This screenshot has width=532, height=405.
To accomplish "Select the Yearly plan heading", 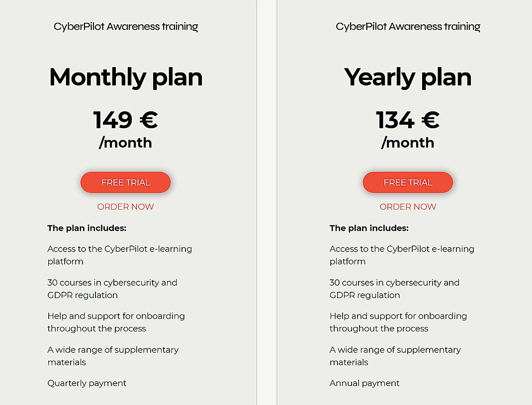I will (408, 78).
